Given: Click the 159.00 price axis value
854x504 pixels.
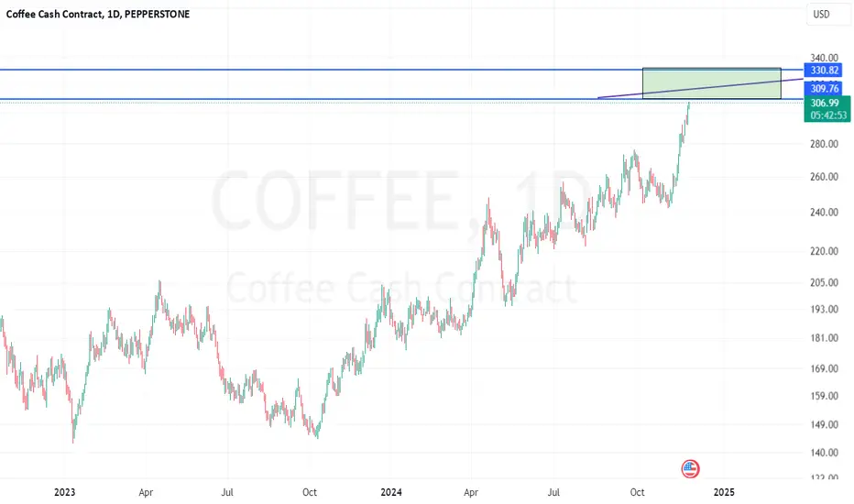Looking at the screenshot, I should [x=824, y=396].
